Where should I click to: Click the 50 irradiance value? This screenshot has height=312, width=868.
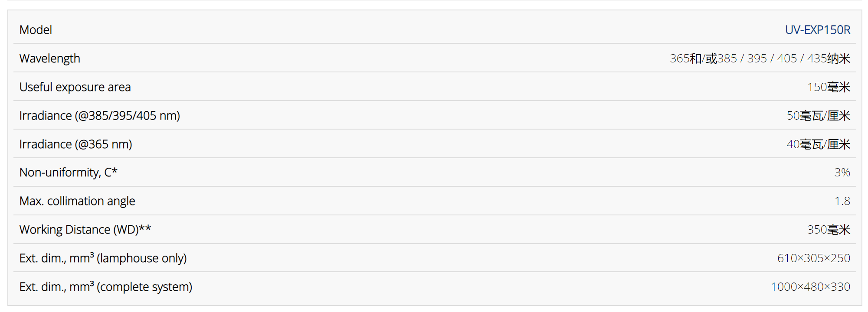818,116
